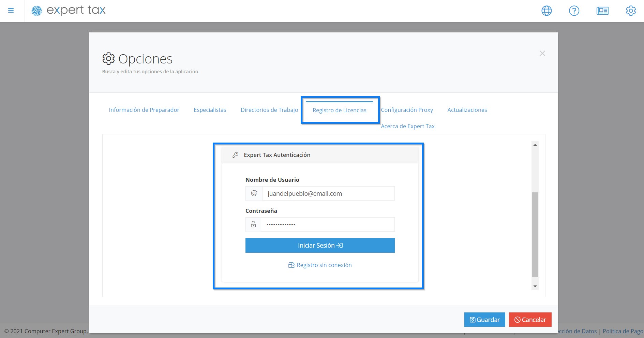Click the Contraseña password field
644x338 pixels.
[328, 224]
